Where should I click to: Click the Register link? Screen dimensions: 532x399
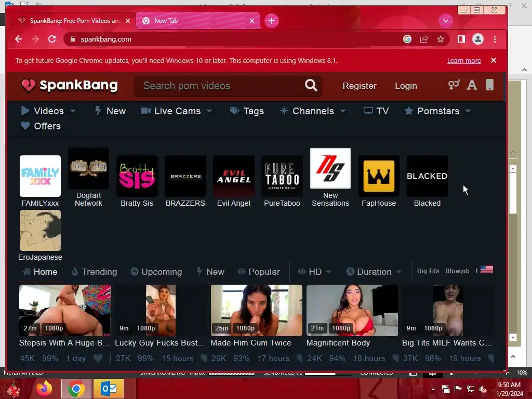(x=360, y=86)
